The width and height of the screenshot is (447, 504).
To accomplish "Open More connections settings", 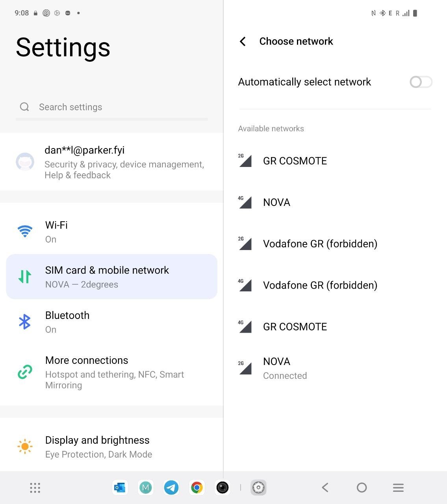I will [112, 372].
